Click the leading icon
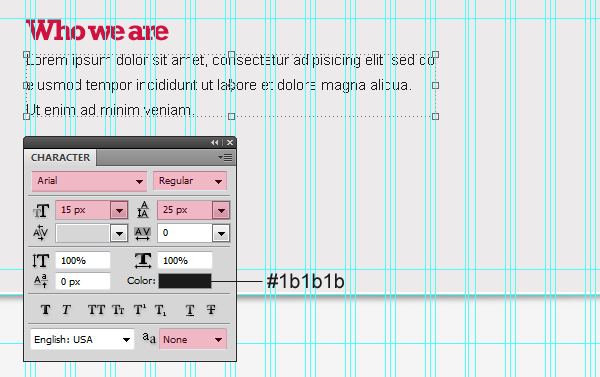Viewport: 600px width, 377px height. pyautogui.click(x=143, y=210)
